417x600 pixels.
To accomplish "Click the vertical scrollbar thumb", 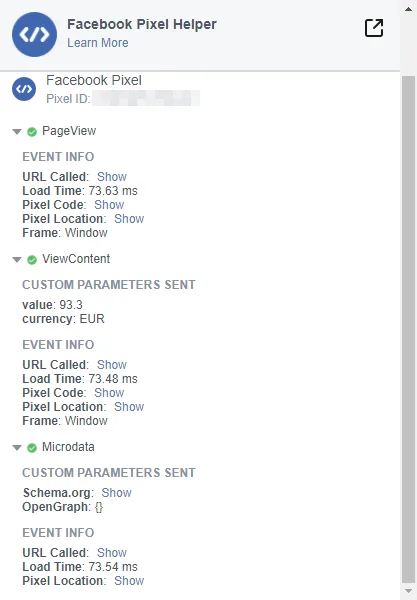I will [x=408, y=329].
